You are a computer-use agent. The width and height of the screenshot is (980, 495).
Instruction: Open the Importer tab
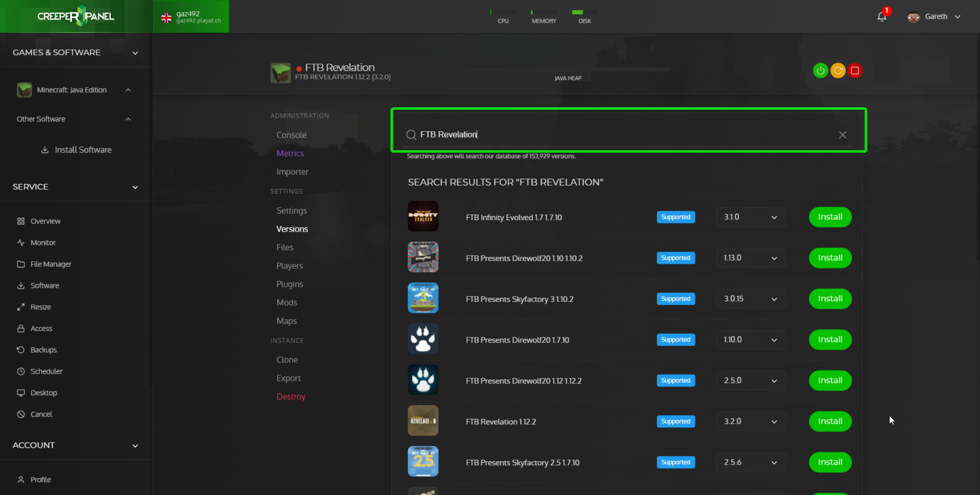[x=292, y=172]
